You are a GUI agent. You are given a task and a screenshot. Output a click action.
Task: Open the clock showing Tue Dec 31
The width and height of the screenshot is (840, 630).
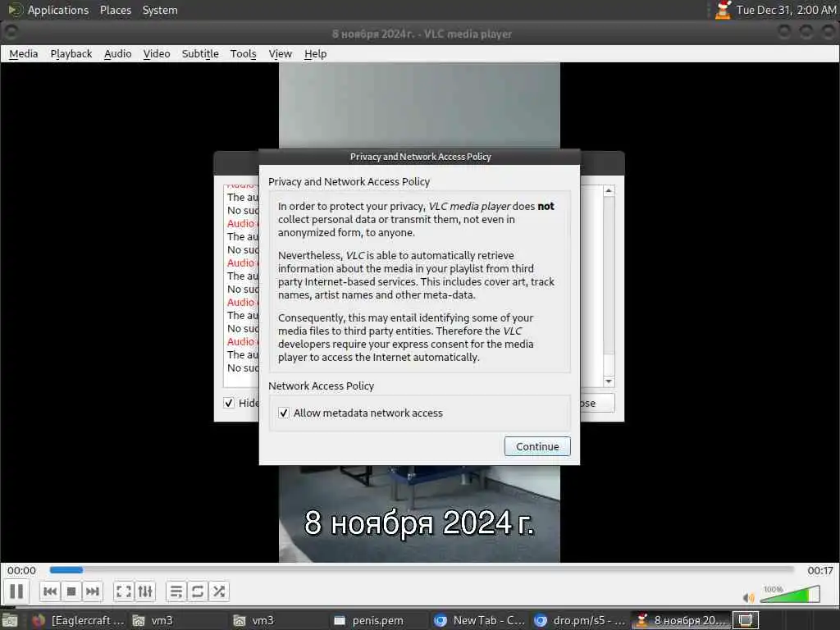786,10
